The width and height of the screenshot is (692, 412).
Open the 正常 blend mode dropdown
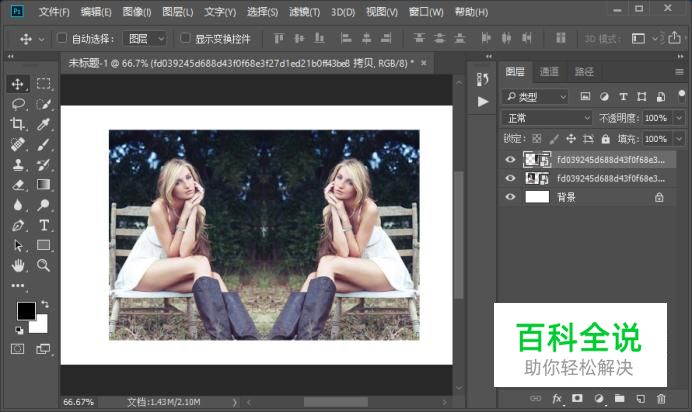coord(547,118)
